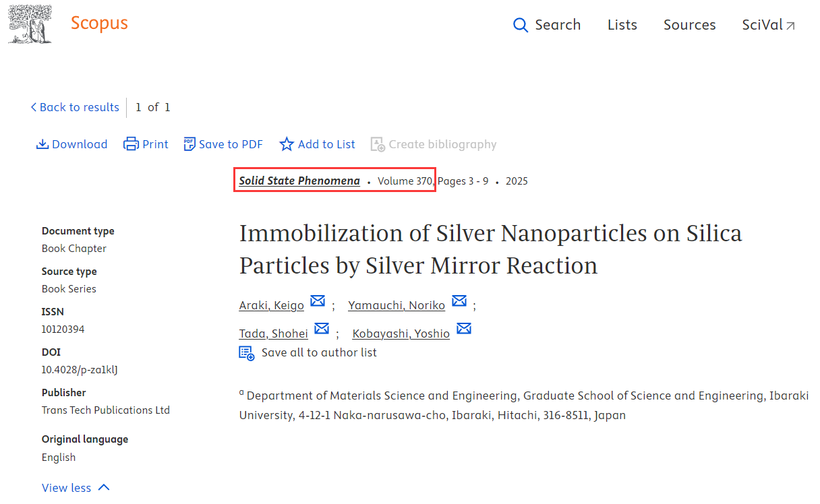Open SciVal external link
This screenshot has height=504, width=820.
(x=769, y=25)
